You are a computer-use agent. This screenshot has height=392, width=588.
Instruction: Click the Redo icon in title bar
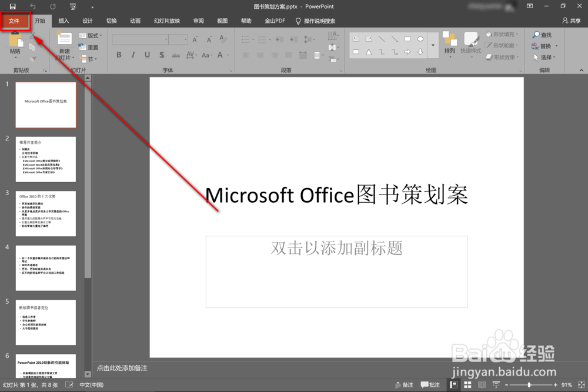point(53,6)
